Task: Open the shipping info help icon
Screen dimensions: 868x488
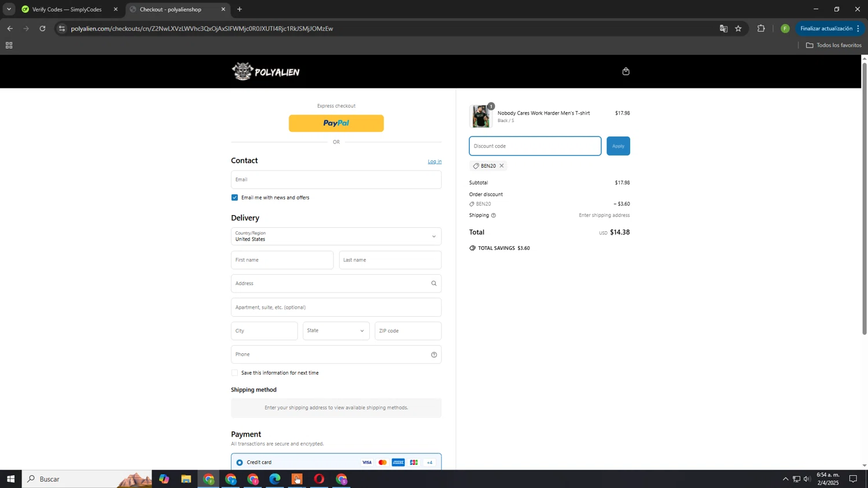Action: (x=493, y=216)
